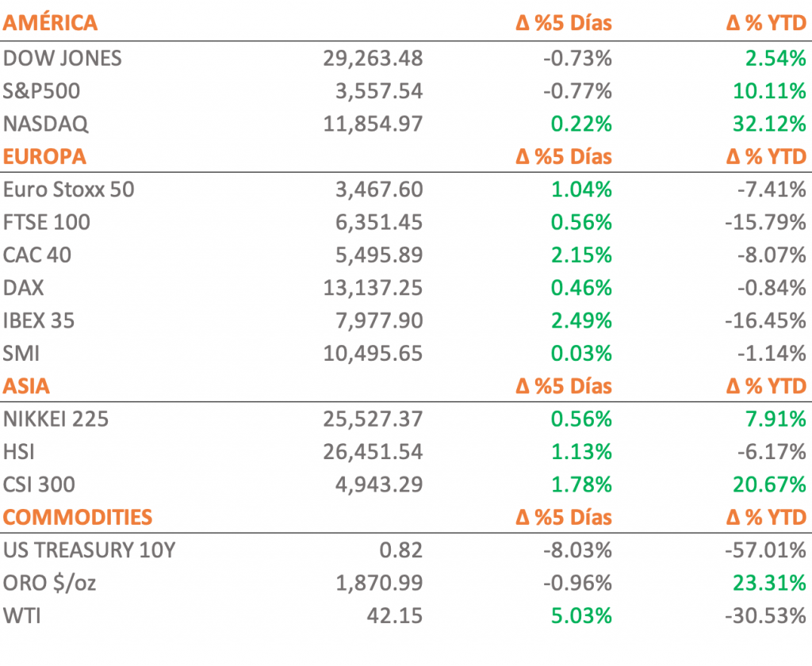Click the Δ % YTD header in AMÉRICA
Viewport: 812px width, 666px height.
coord(765,23)
